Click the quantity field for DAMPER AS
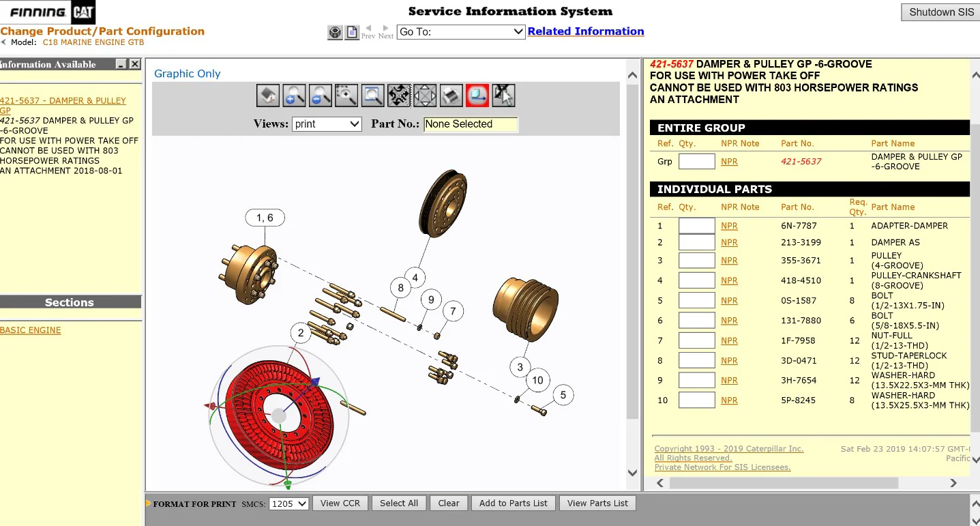The width and height of the screenshot is (980, 526). (696, 242)
